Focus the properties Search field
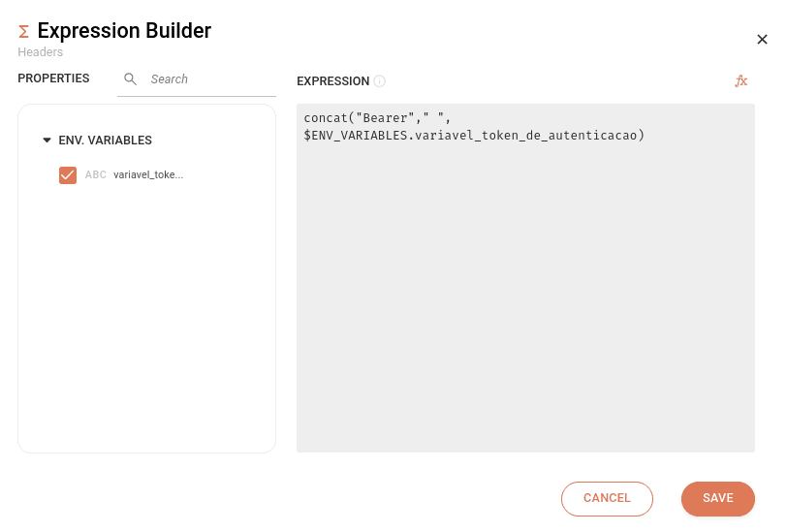 point(208,79)
